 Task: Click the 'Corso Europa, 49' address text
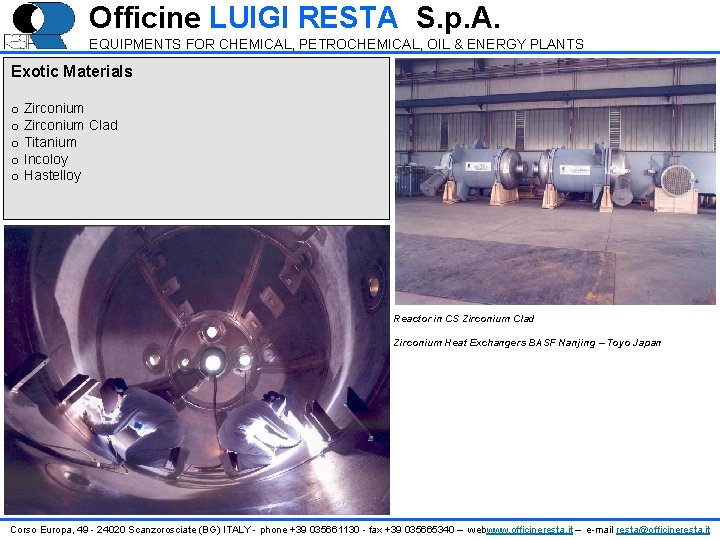pyautogui.click(x=50, y=530)
